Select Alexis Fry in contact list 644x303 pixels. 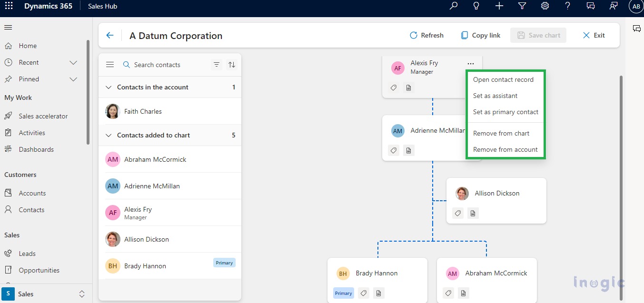pos(170,213)
